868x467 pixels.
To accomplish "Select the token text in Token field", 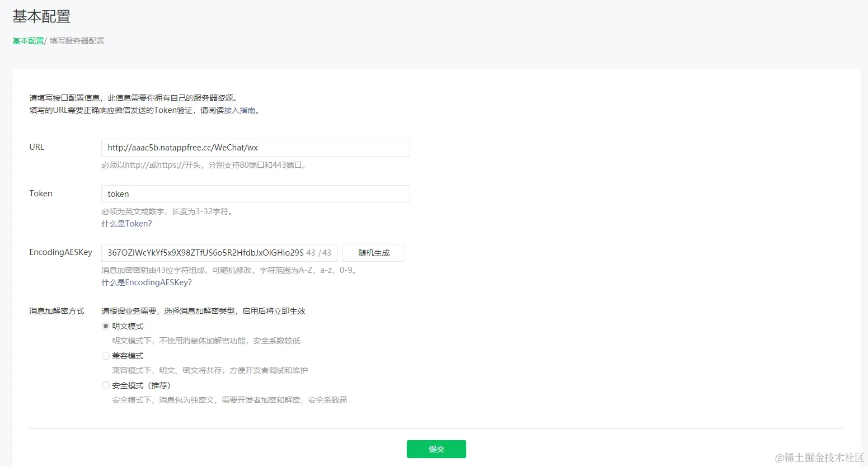I will click(118, 194).
